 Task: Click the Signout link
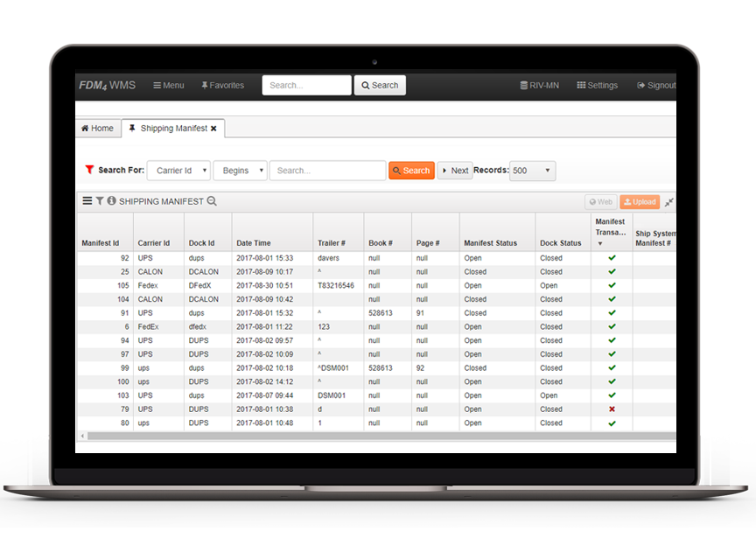point(656,85)
